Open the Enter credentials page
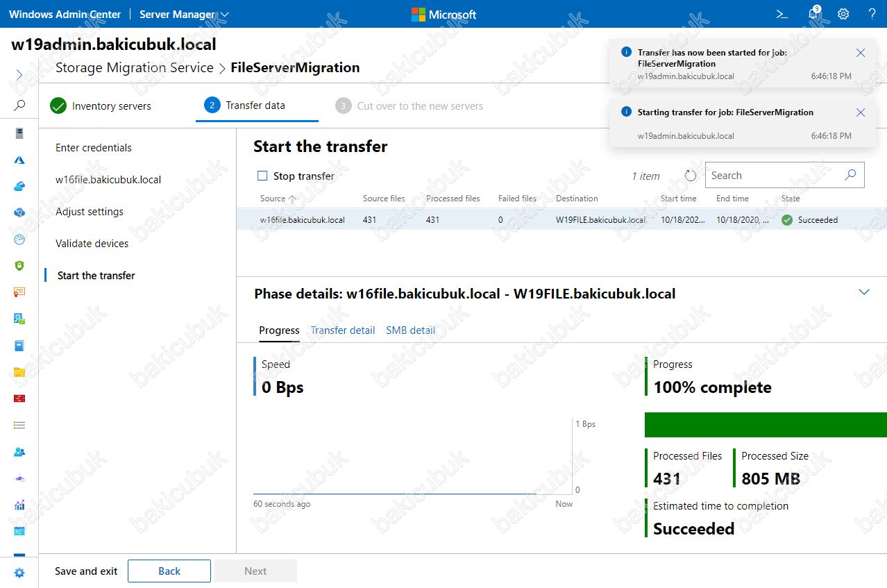This screenshot has height=588, width=887. click(94, 148)
